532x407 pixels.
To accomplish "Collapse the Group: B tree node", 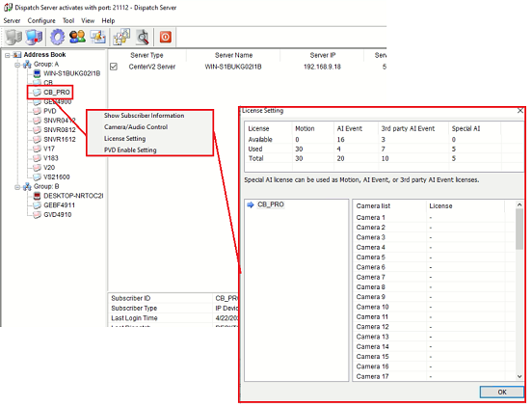I will (17, 187).
